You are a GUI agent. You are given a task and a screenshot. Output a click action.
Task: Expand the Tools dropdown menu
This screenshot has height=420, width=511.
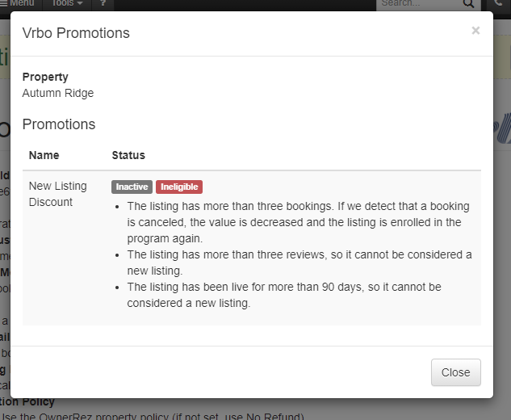tap(67, 4)
